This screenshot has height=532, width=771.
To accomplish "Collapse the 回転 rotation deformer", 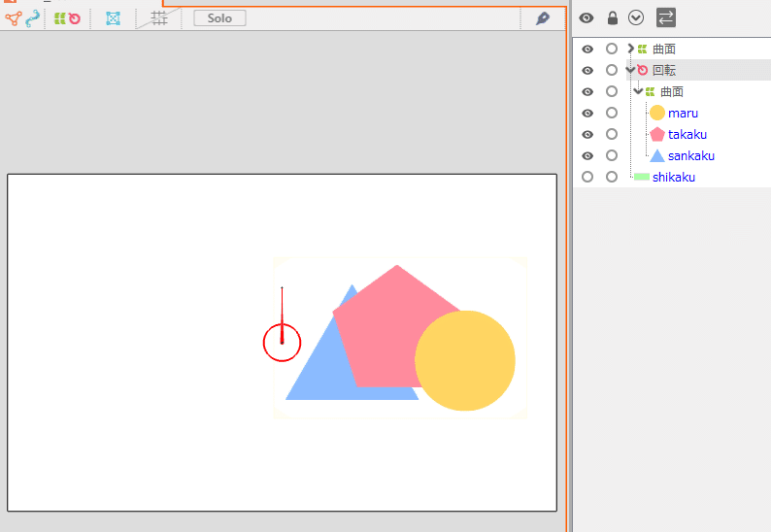I will (630, 70).
